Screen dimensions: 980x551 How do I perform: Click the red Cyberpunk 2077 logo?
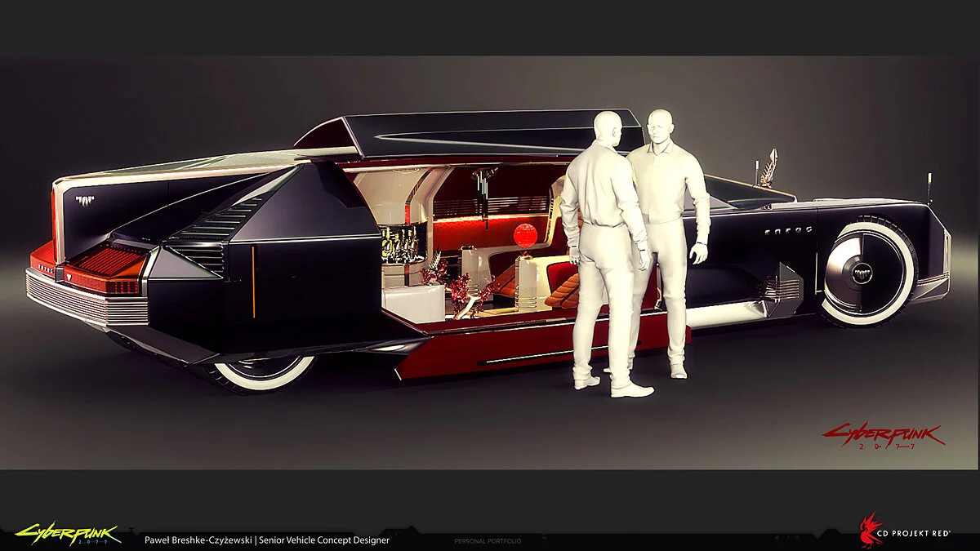(883, 435)
